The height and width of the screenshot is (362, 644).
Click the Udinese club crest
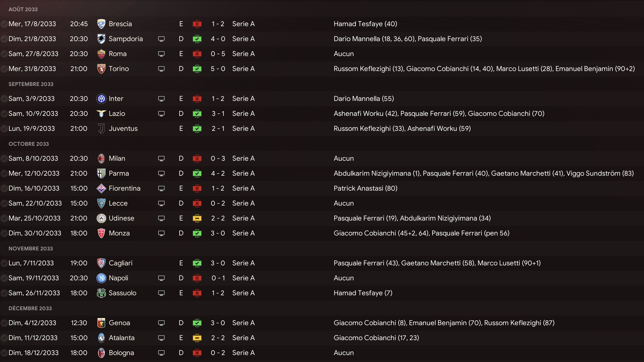pyautogui.click(x=101, y=218)
